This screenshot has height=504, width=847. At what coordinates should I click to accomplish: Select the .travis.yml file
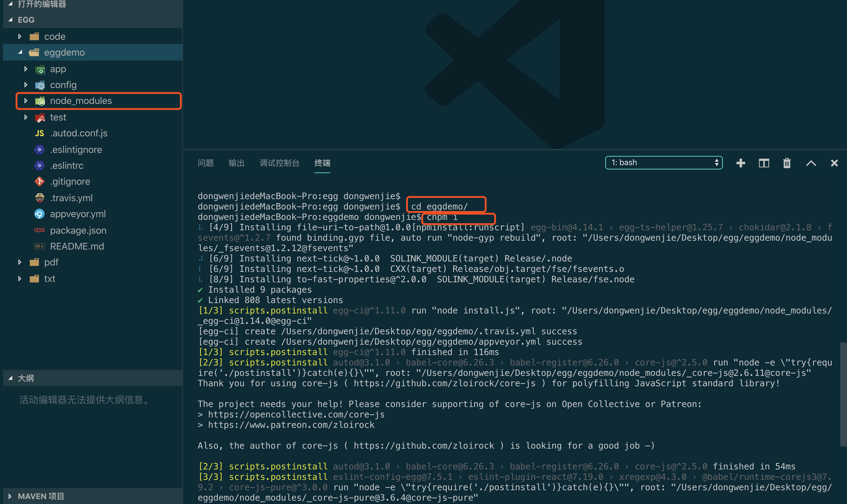click(x=71, y=198)
